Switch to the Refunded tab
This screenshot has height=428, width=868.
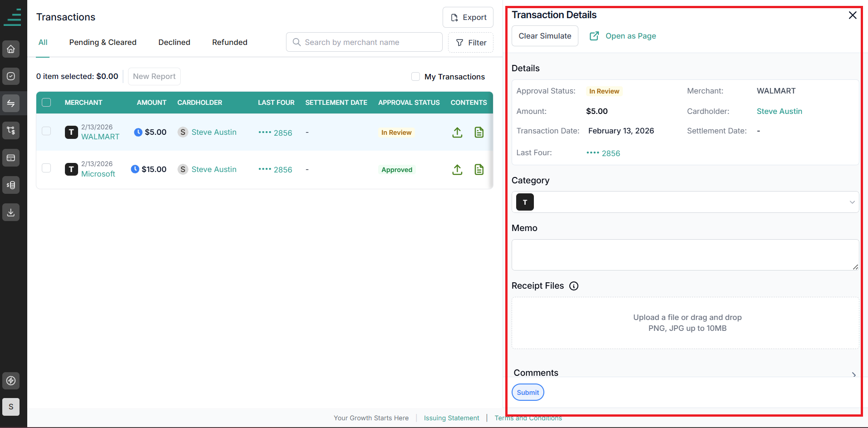[x=230, y=42]
